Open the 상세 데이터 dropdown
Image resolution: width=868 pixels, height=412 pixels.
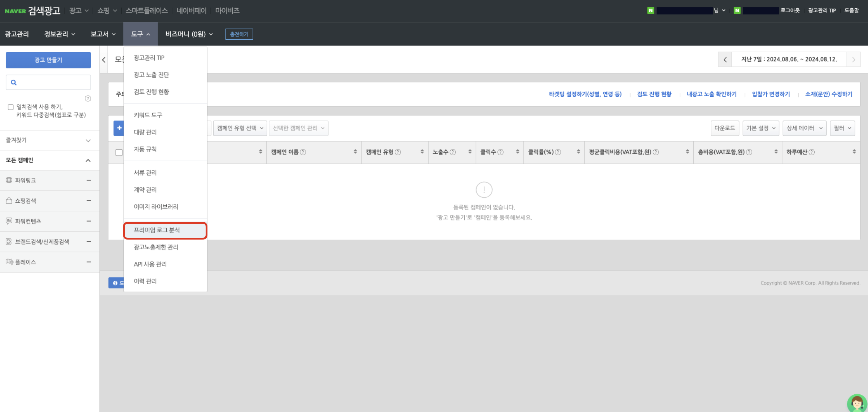(x=804, y=128)
